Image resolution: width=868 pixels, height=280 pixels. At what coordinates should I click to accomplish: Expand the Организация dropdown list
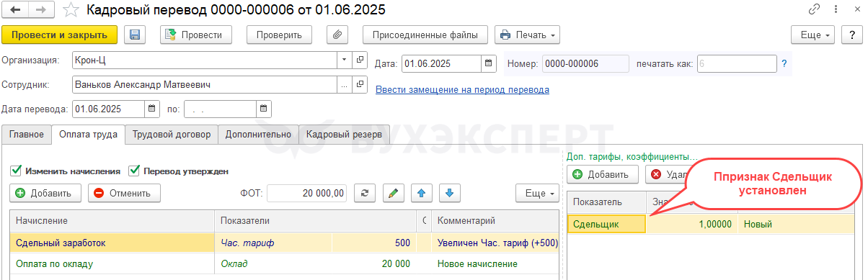click(x=344, y=60)
